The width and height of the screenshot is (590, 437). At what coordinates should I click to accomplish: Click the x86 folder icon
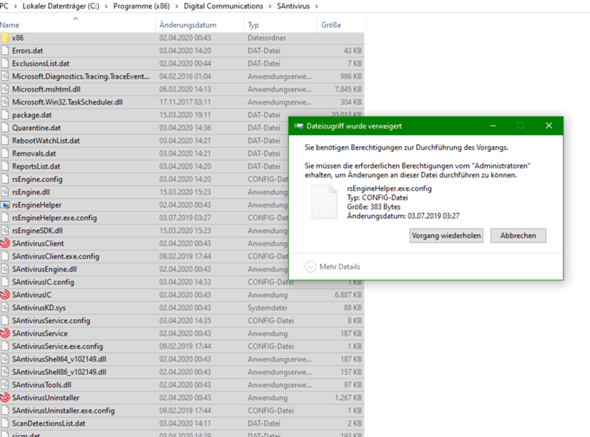[5, 38]
